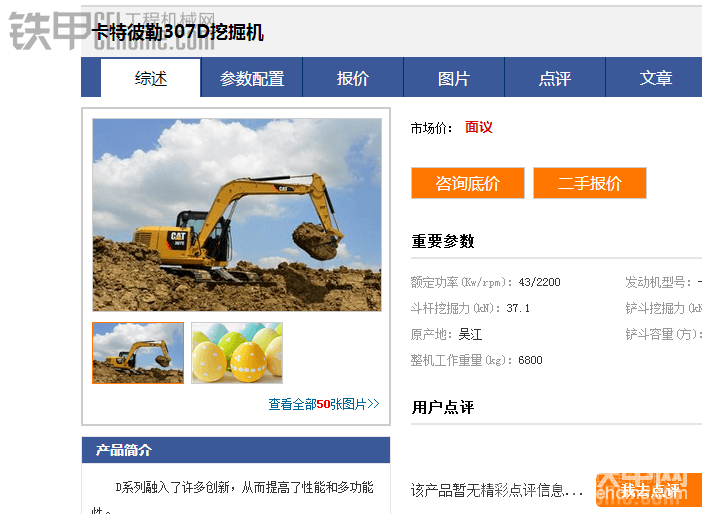
Task: Click the 额定功率 value 43/2200
Action: point(539,282)
